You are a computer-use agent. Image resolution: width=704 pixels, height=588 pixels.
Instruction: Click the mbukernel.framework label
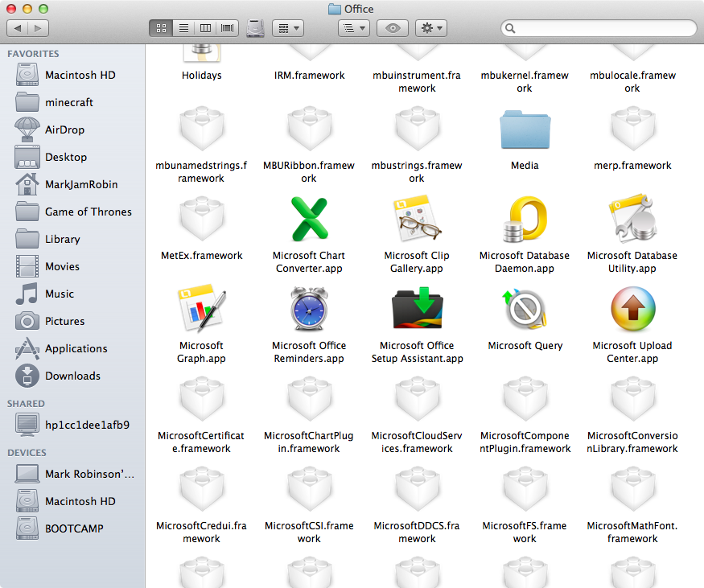(525, 82)
